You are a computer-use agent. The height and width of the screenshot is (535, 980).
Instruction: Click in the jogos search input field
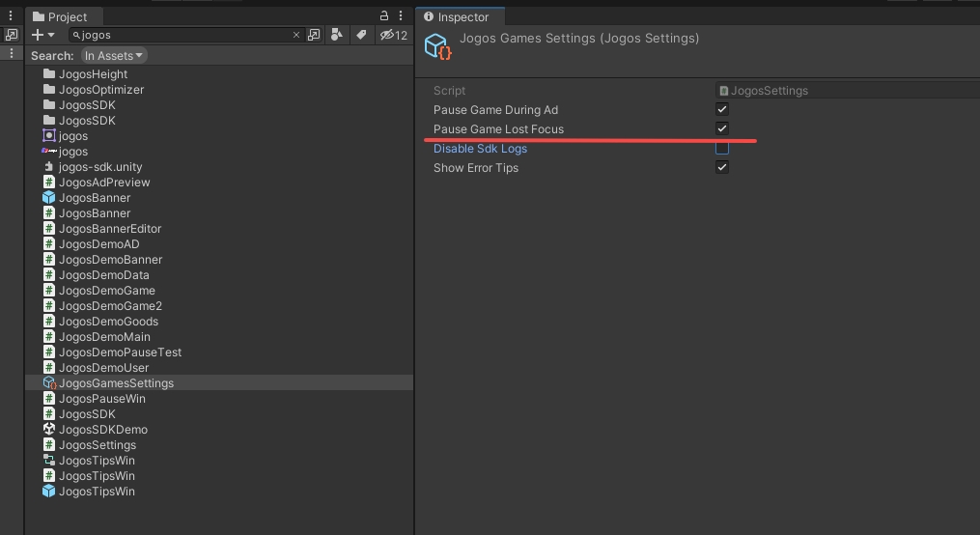pos(183,35)
